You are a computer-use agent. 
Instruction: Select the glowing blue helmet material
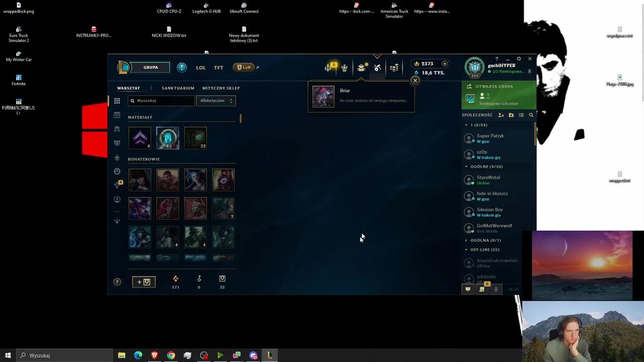pos(168,138)
